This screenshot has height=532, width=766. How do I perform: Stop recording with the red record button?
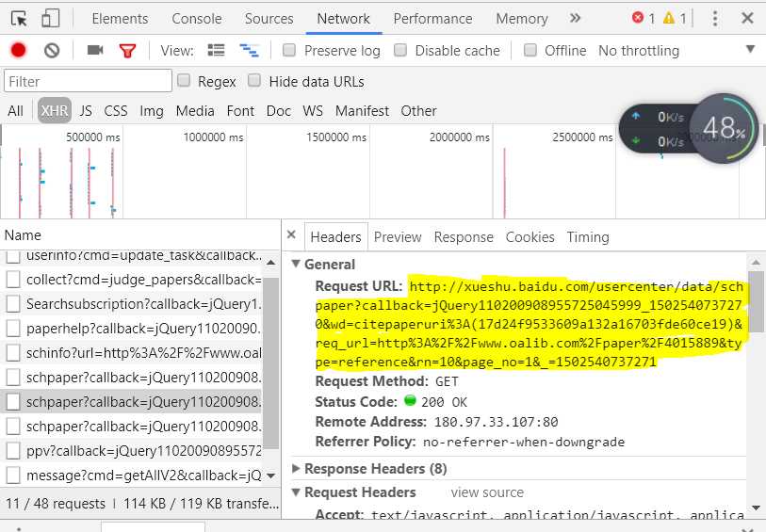pos(19,50)
